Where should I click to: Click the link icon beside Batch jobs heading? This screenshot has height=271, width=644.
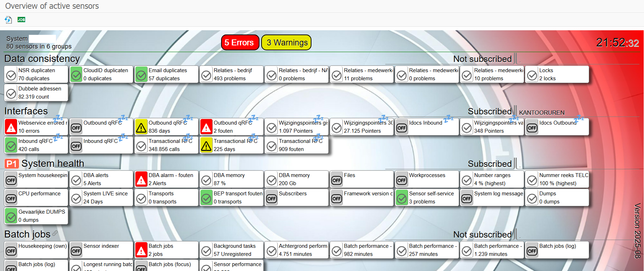click(55, 233)
